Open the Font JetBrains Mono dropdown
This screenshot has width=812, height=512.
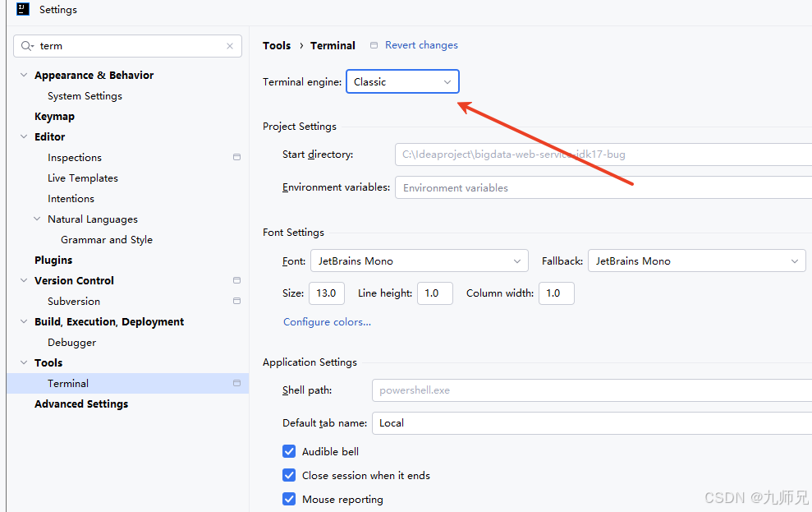tap(420, 261)
